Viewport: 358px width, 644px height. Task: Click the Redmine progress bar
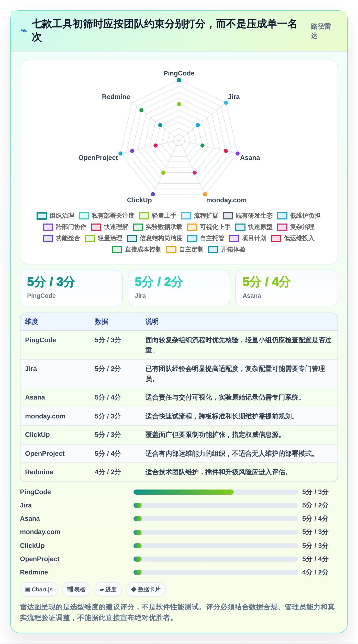[216, 572]
